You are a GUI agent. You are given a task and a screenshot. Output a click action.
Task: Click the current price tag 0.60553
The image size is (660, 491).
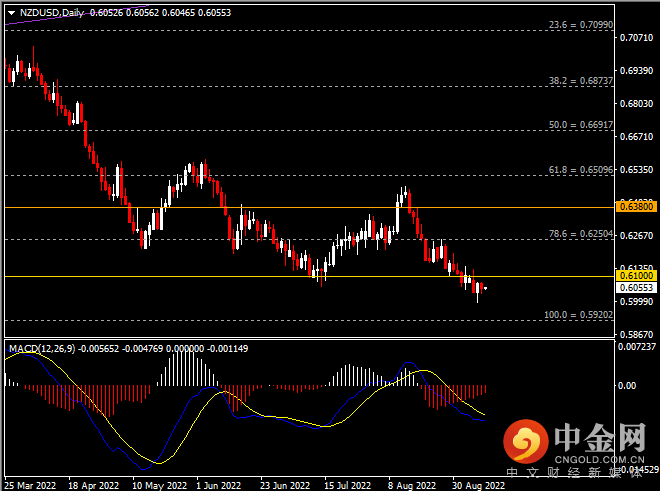(x=636, y=287)
